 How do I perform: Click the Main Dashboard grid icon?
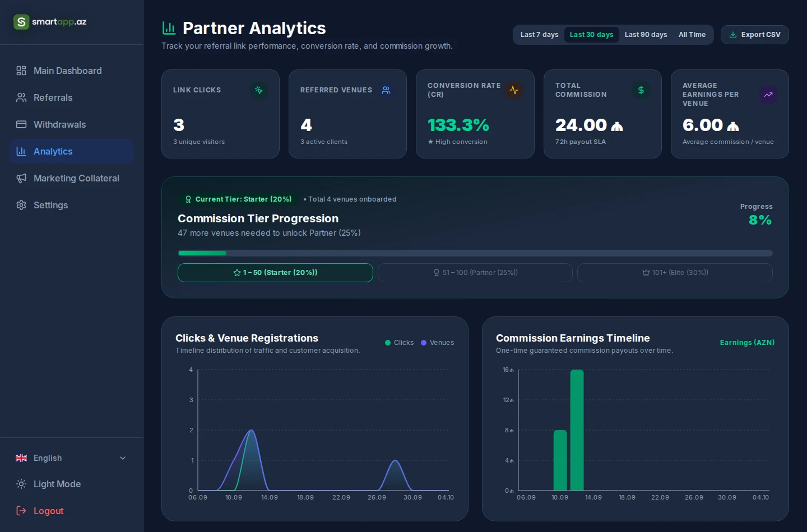21,71
